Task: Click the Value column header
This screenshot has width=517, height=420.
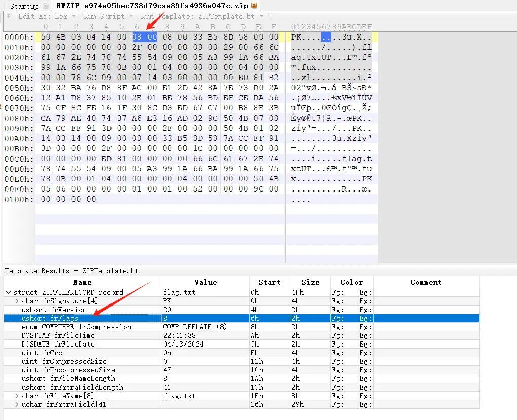Action: 206,282
